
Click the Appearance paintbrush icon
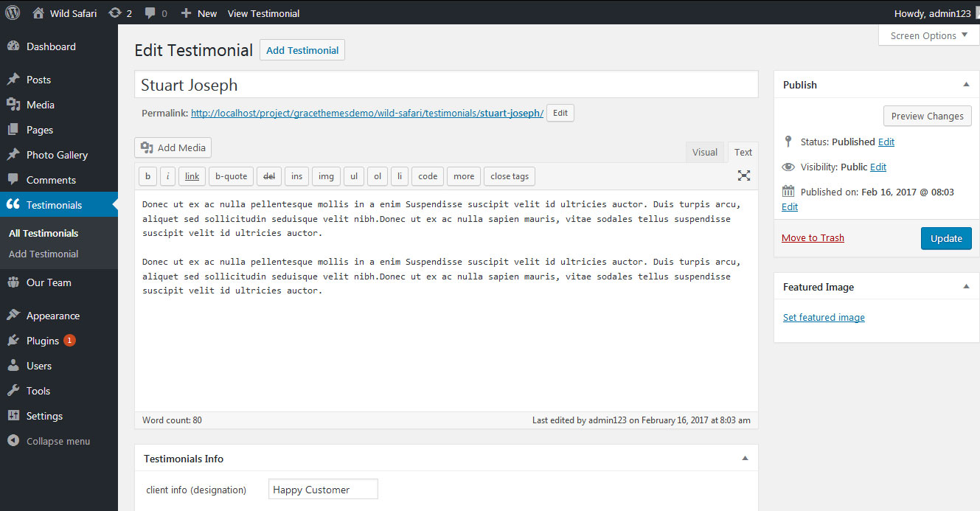click(x=13, y=316)
